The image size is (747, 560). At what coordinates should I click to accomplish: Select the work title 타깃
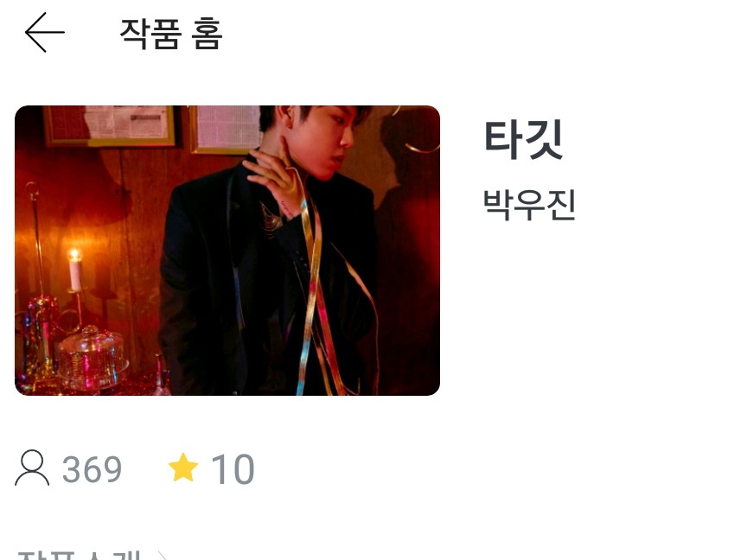click(x=524, y=139)
